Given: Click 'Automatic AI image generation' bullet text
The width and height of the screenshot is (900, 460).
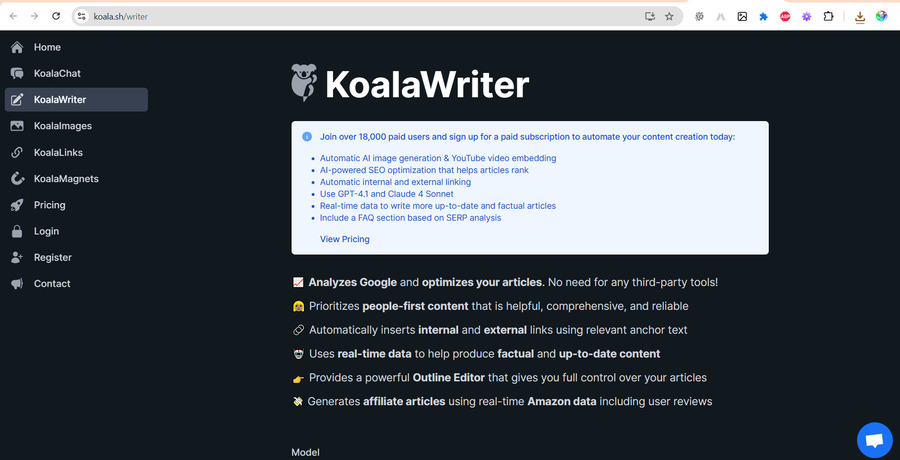Looking at the screenshot, I should [x=438, y=158].
